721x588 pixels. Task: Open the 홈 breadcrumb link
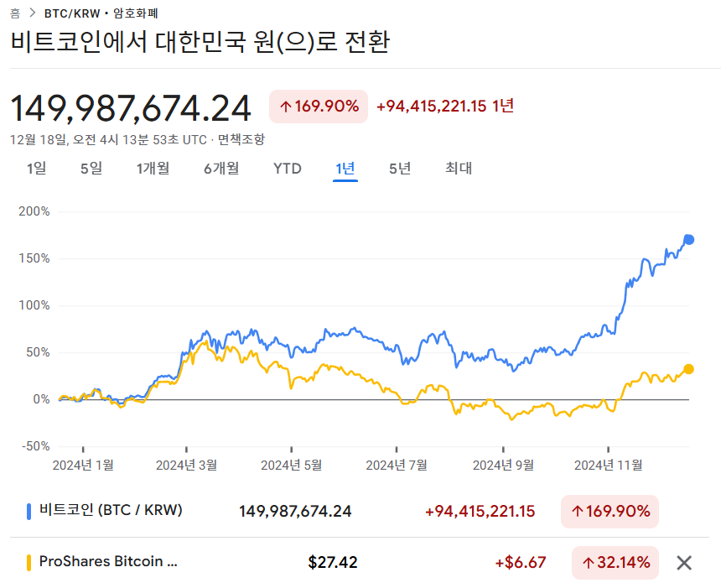(15, 13)
